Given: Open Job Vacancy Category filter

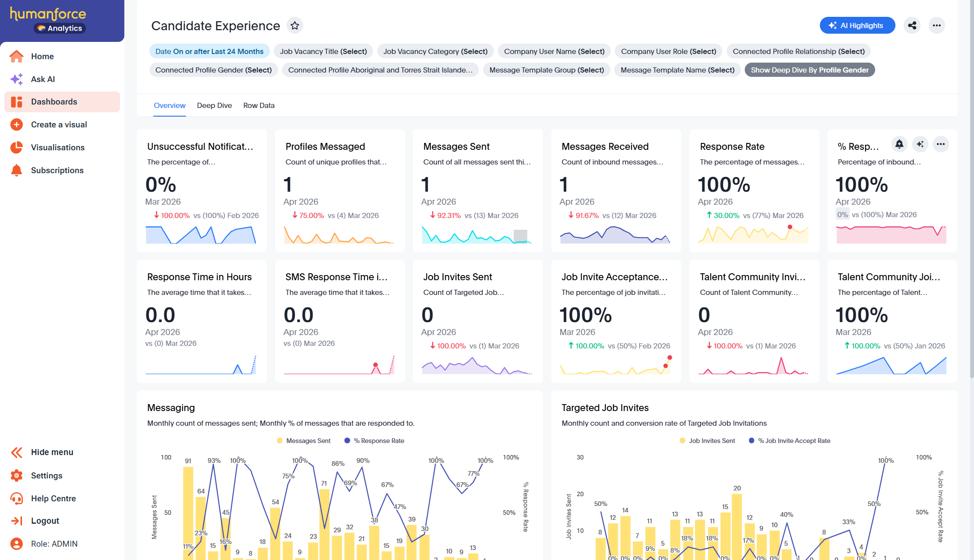Looking at the screenshot, I should 435,51.
